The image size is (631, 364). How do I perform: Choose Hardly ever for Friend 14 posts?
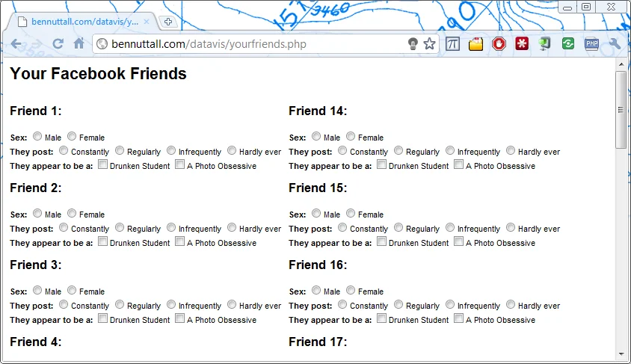pyautogui.click(x=511, y=150)
